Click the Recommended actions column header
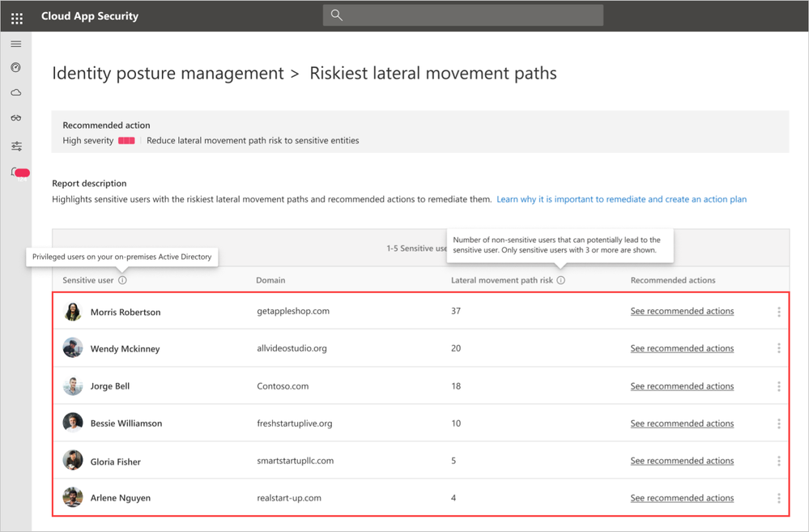Viewport: 809px width, 532px height. click(x=673, y=280)
